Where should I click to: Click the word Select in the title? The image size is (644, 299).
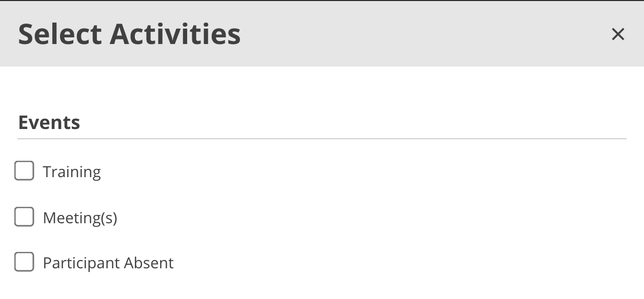59,34
